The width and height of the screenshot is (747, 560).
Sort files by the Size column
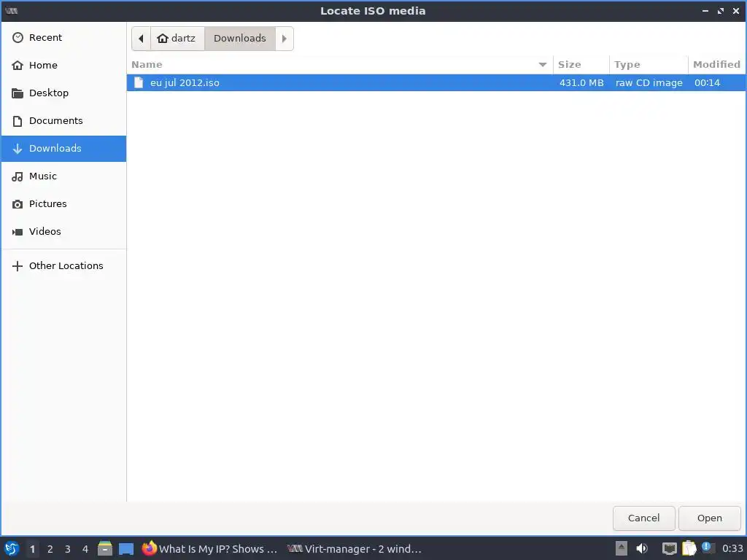coord(581,65)
